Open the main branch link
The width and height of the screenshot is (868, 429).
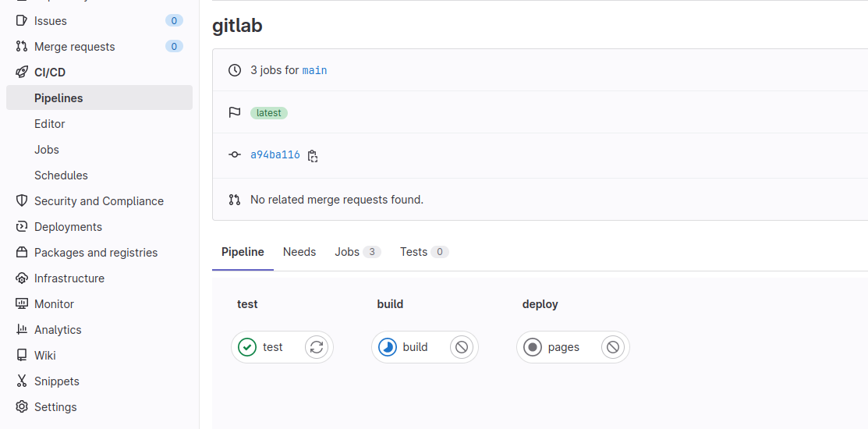314,70
